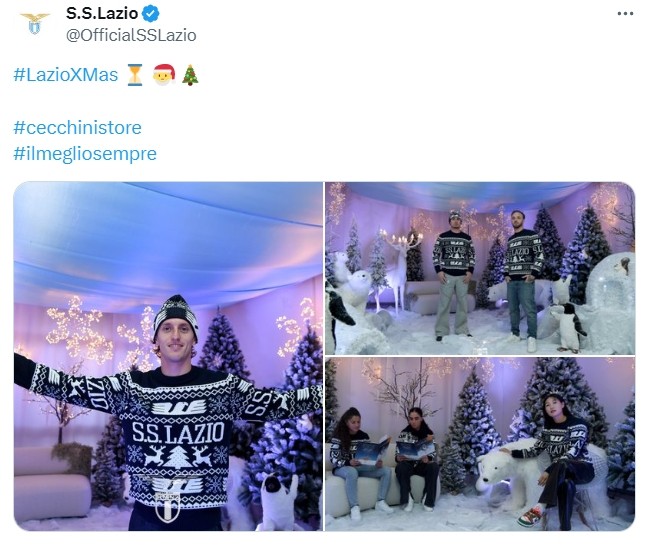Click the penguin figure in top-right photo
Viewport: 648px width, 547px height.
point(571,327)
